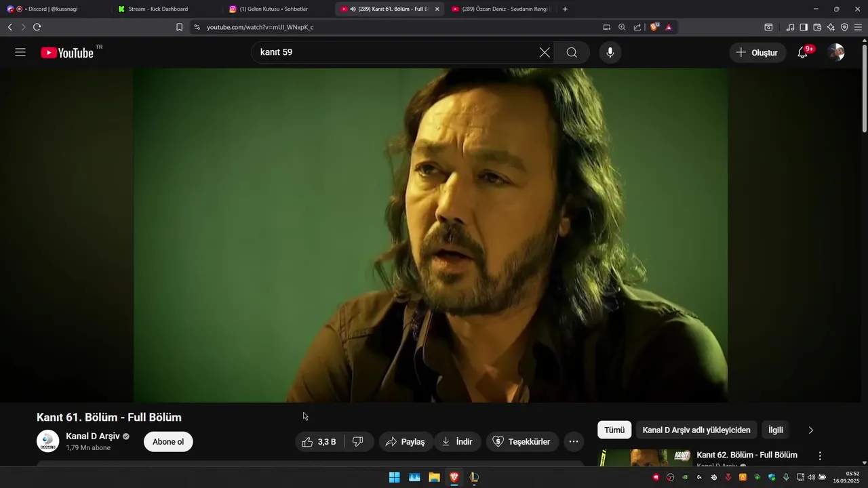Switch to Stream - Kick Dashboard tab
868x488 pixels.
pyautogui.click(x=165, y=9)
